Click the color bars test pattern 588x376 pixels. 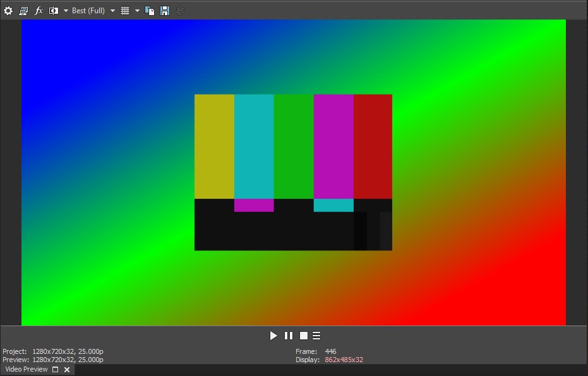[293, 172]
